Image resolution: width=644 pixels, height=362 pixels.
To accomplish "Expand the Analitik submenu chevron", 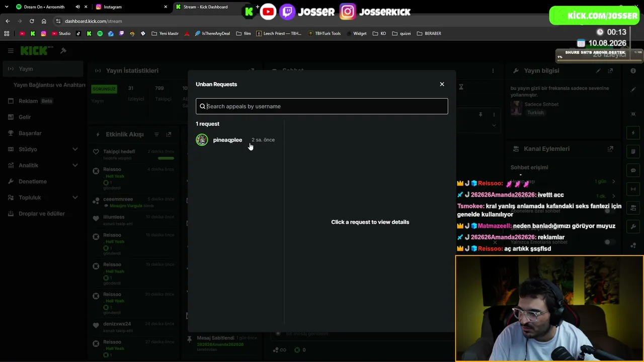I will coord(75,165).
